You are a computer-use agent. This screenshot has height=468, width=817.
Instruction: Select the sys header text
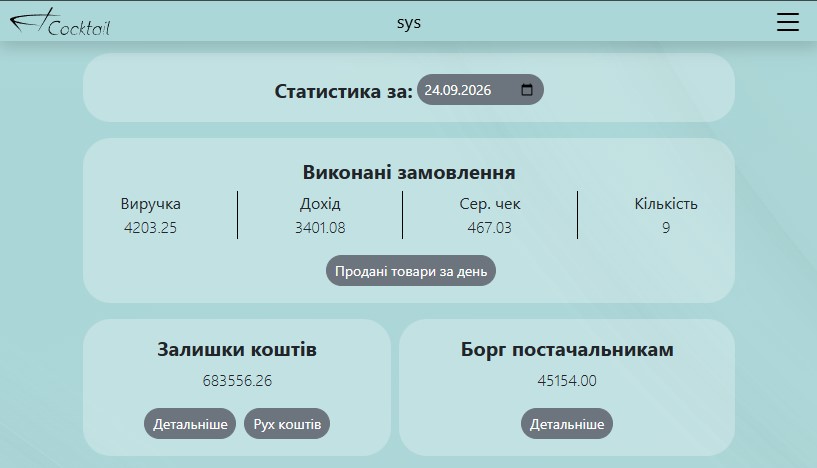pos(409,22)
